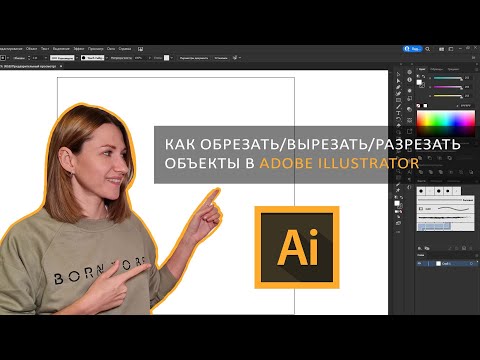Click the search magnifier icon at top right

tap(428, 49)
